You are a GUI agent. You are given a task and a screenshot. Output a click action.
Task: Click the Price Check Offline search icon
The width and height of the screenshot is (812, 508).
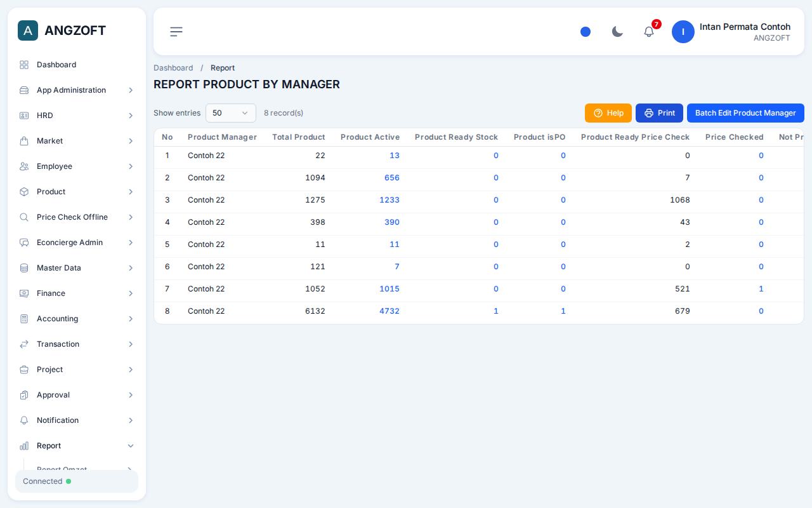[24, 217]
